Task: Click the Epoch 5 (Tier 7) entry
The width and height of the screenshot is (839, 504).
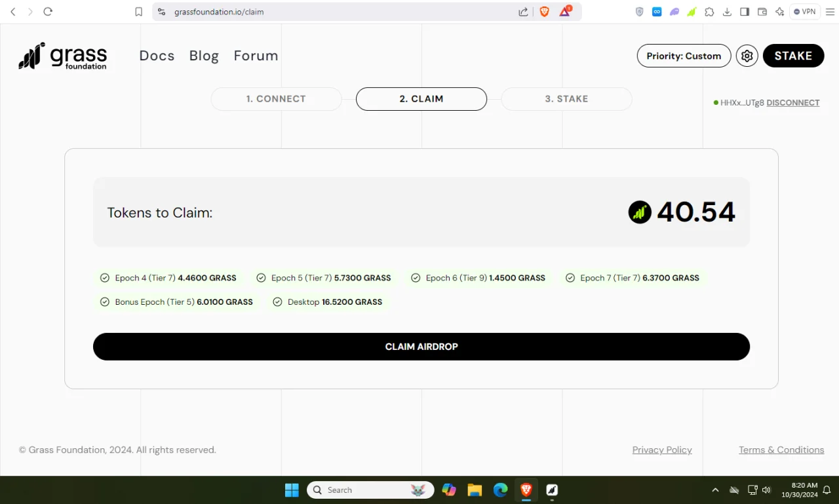Action: tap(324, 278)
